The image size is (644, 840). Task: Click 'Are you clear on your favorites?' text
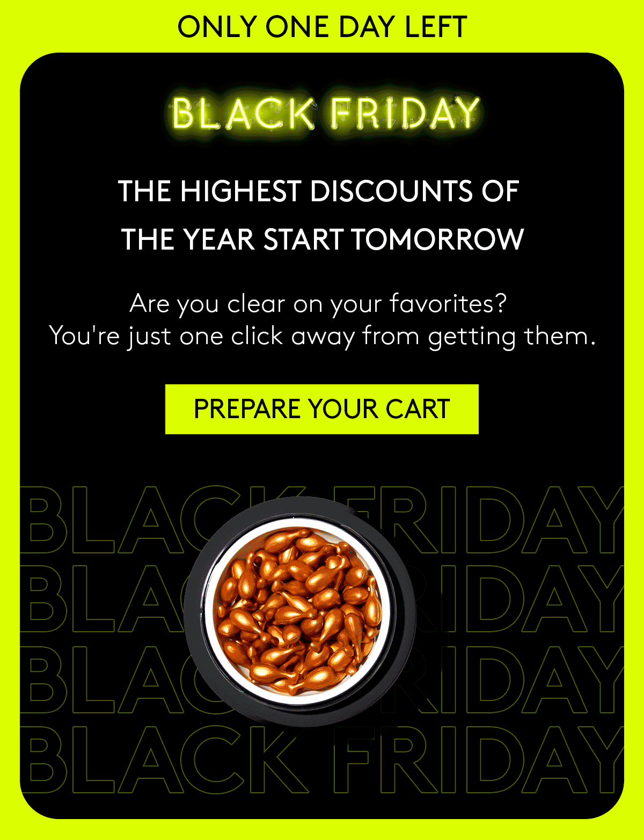click(x=318, y=304)
